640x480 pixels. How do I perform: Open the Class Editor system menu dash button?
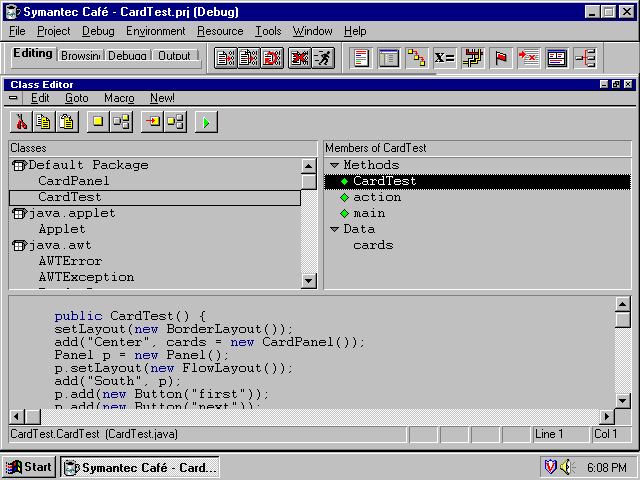pyautogui.click(x=13, y=98)
